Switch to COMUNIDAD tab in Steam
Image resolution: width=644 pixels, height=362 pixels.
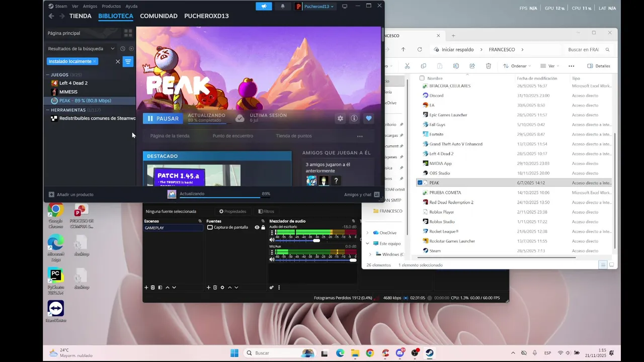(158, 16)
